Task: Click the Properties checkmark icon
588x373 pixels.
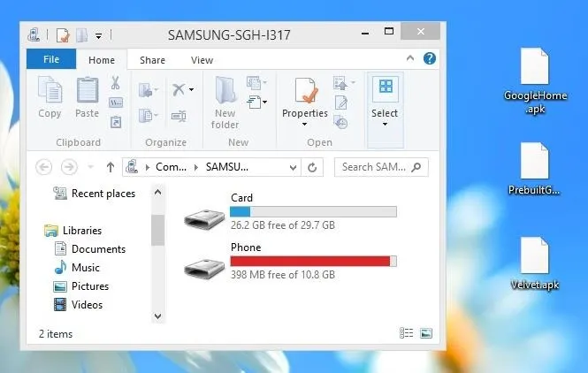Action: (306, 90)
